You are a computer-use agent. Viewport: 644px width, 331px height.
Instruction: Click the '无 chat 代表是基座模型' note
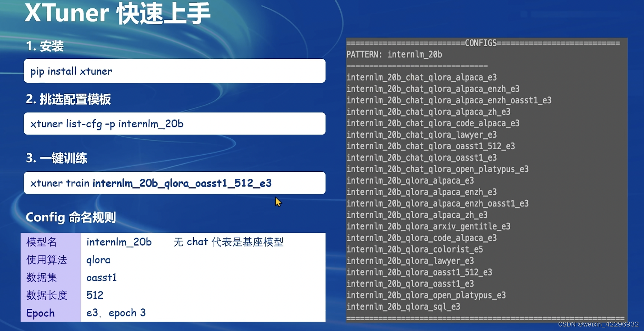click(x=229, y=242)
